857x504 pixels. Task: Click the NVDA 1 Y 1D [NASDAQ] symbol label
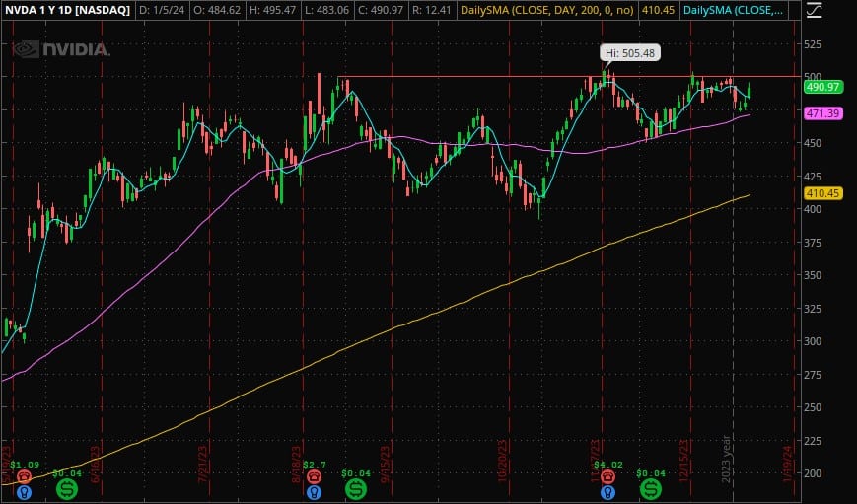(68, 10)
